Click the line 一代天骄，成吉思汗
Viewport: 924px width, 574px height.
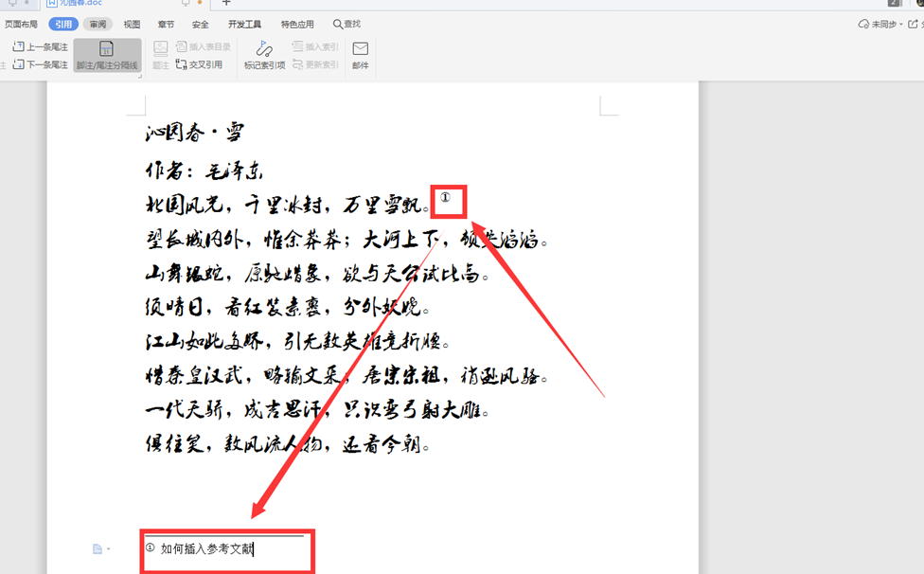click(x=235, y=409)
